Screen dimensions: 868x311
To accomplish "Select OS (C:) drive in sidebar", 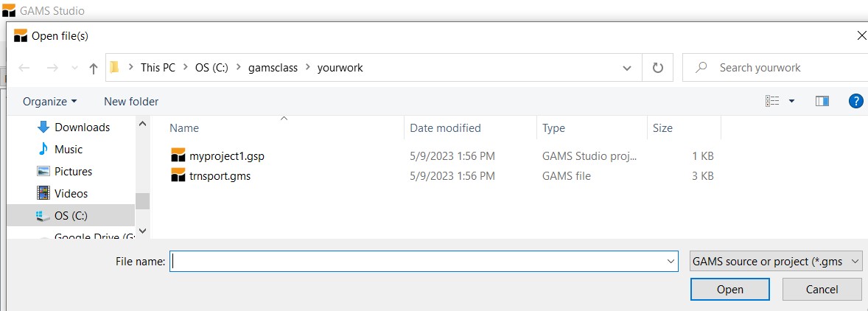I will (x=71, y=215).
